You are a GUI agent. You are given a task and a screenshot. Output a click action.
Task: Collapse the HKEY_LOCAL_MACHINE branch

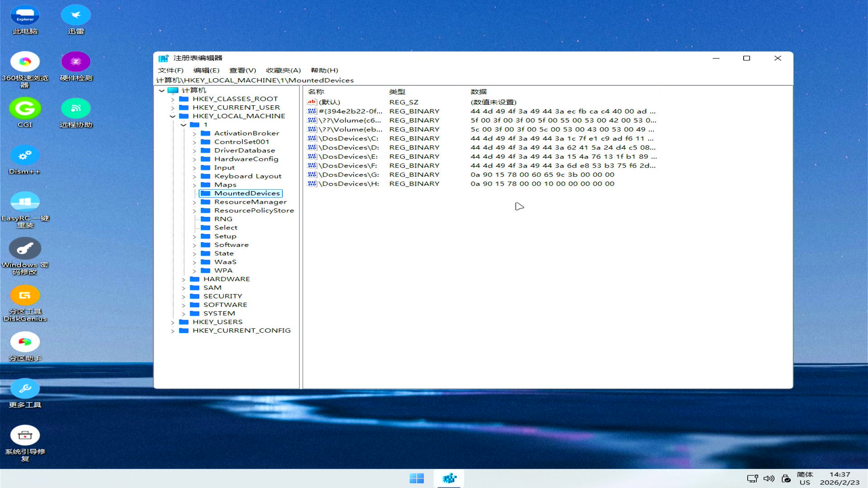(x=172, y=116)
